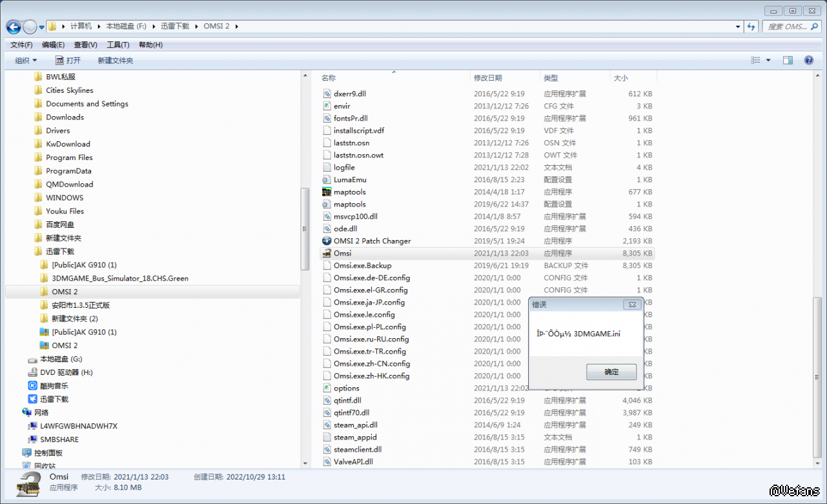The width and height of the screenshot is (827, 504).
Task: Select the Program Files folder in tree
Action: (69, 157)
